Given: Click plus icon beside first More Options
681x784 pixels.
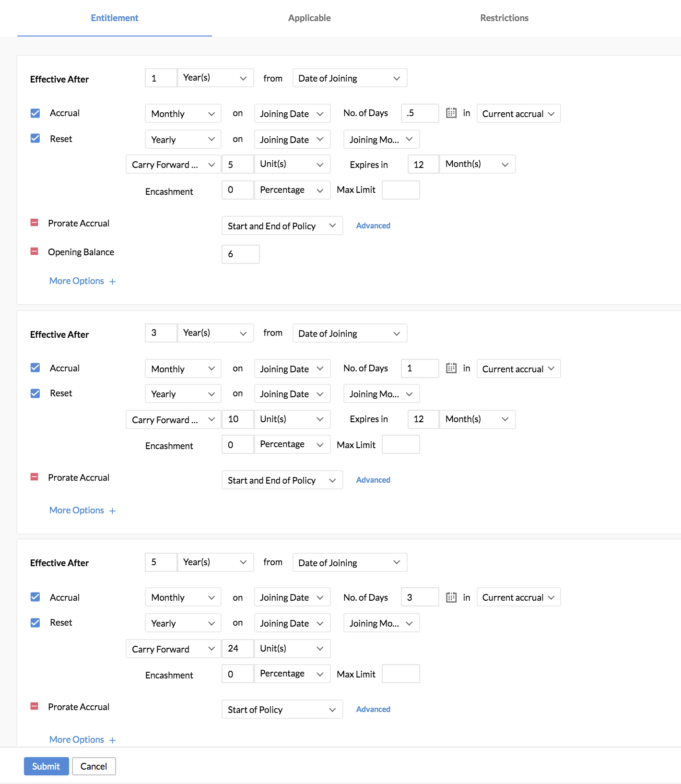Looking at the screenshot, I should 112,282.
